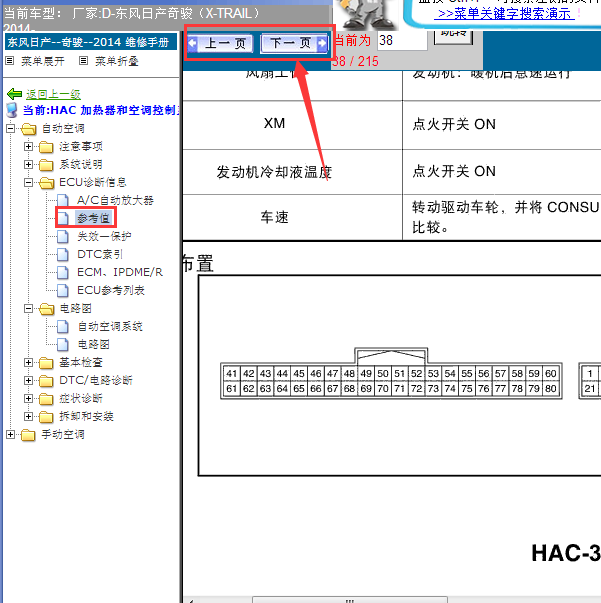Click the 症状诊断 folder icon

[46, 398]
